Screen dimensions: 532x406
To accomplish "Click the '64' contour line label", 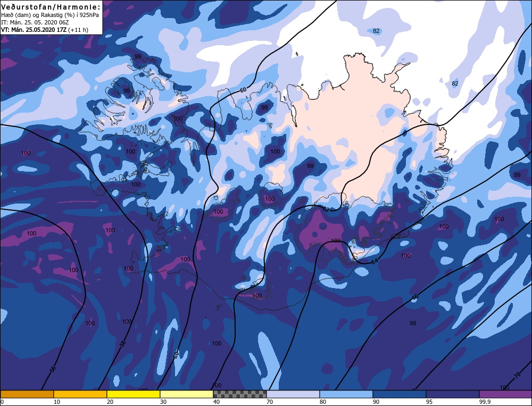I will [x=375, y=261].
